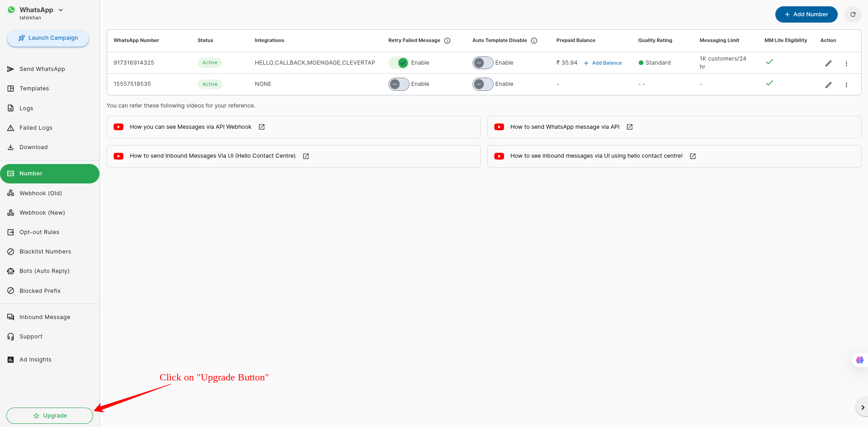Click external link icon for see inbound messages video
Image resolution: width=868 pixels, height=427 pixels.
pyautogui.click(x=693, y=156)
